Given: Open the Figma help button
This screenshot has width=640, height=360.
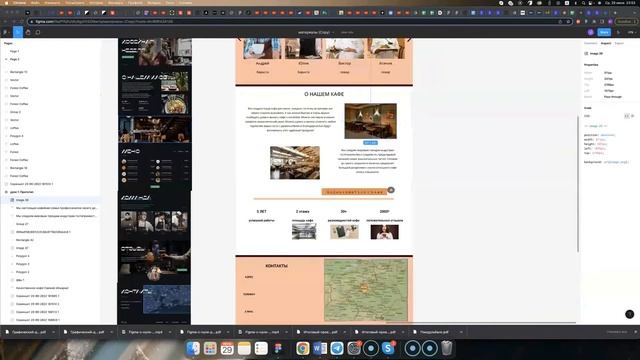Looking at the screenshot, I should [x=629, y=314].
